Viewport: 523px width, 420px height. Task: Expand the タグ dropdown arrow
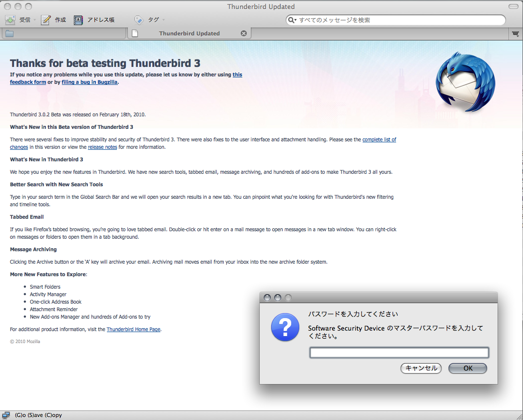point(163,20)
